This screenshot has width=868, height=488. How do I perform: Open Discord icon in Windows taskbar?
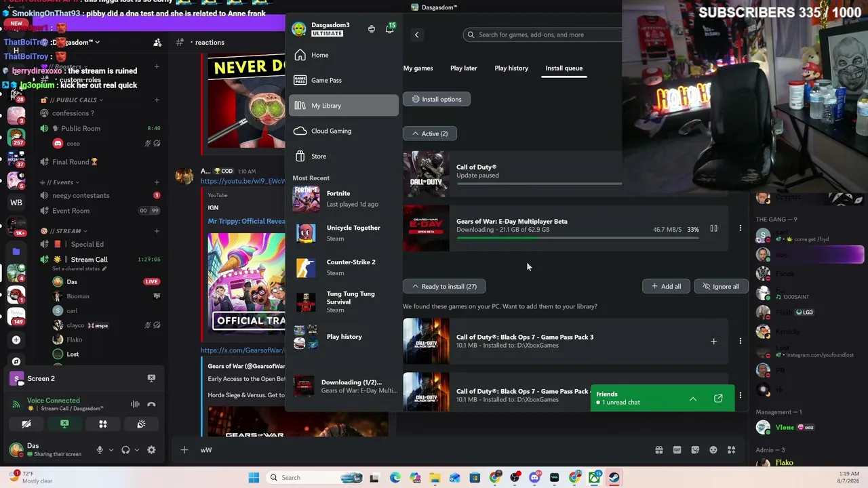coord(534,478)
